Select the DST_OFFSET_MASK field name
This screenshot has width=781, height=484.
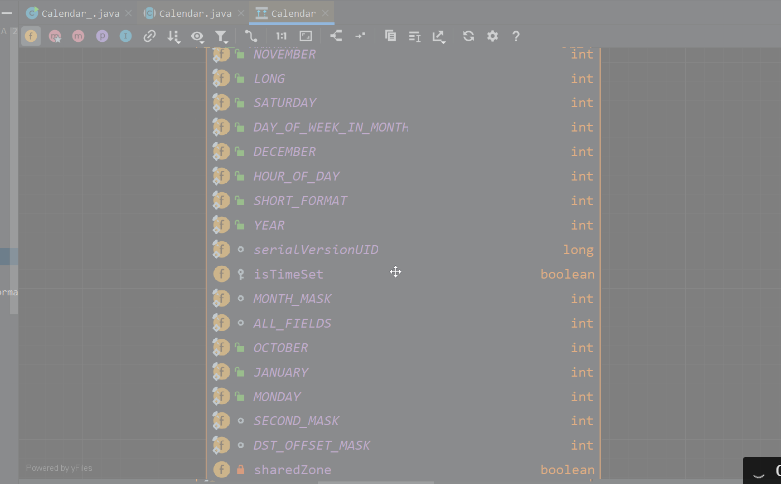[x=312, y=446]
